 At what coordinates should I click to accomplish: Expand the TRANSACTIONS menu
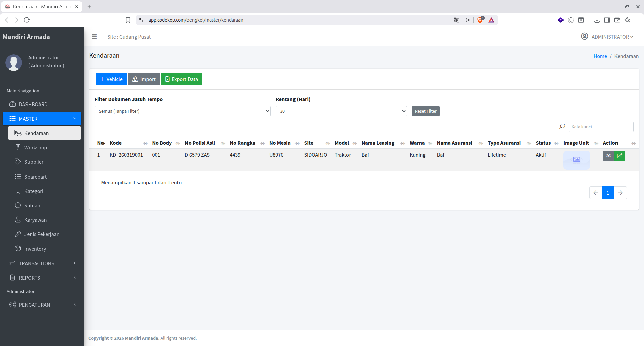(x=42, y=263)
